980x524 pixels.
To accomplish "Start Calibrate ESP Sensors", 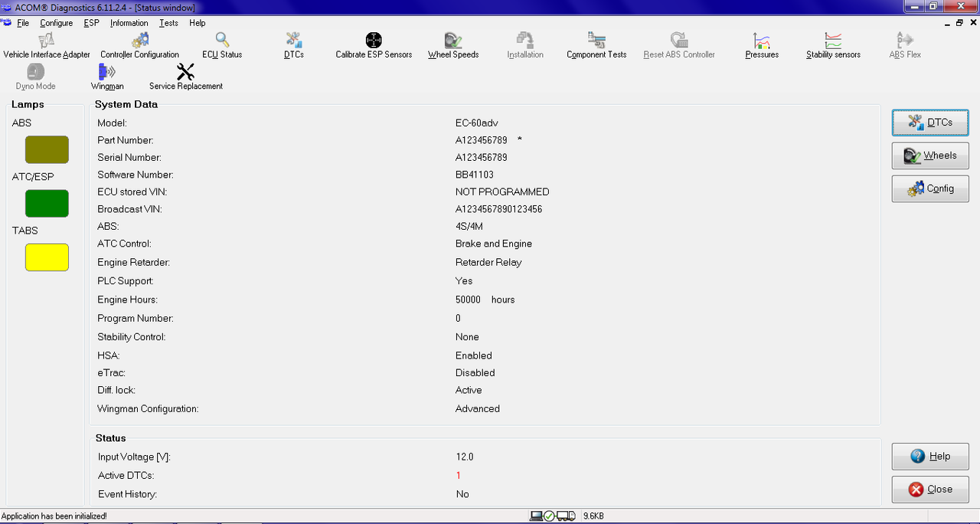I will (374, 46).
